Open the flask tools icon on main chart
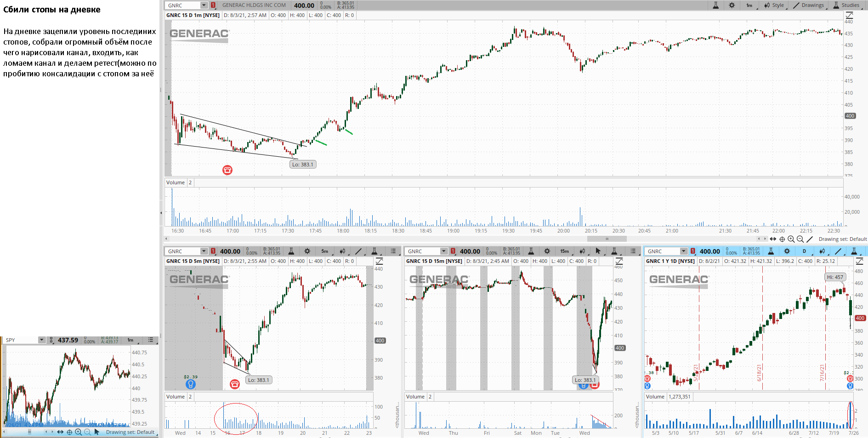 coord(715,6)
